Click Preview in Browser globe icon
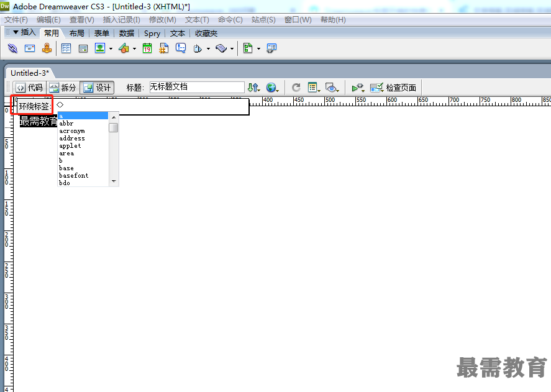This screenshot has width=551, height=392. 272,88
